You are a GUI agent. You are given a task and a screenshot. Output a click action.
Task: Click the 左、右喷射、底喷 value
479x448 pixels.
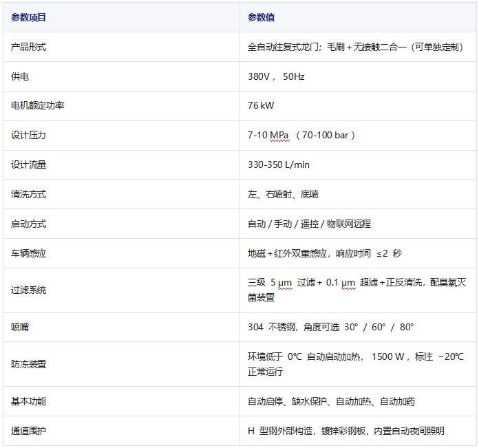[x=283, y=194]
